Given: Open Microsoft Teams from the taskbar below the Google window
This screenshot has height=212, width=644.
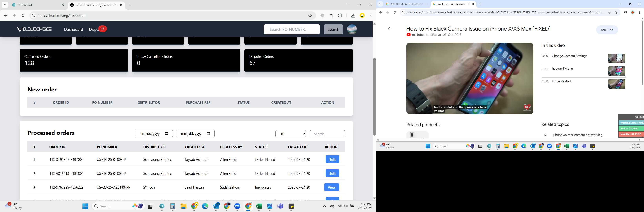Looking at the screenshot, I should [584, 146].
